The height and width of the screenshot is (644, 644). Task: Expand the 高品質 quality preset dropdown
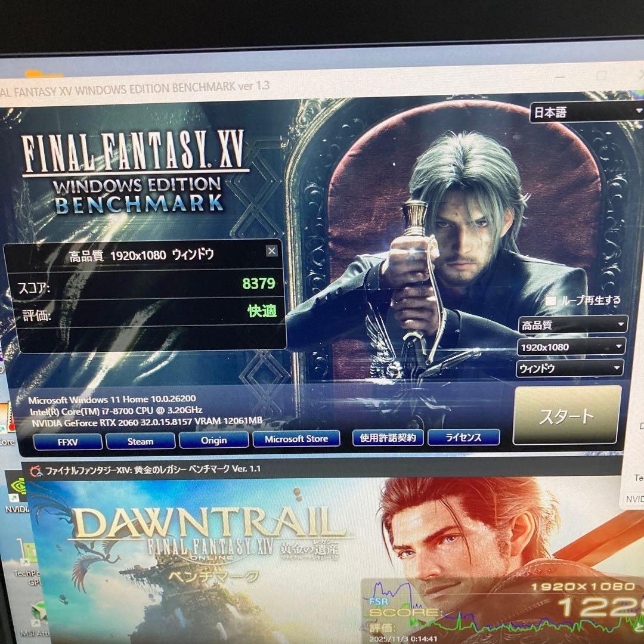point(571,325)
